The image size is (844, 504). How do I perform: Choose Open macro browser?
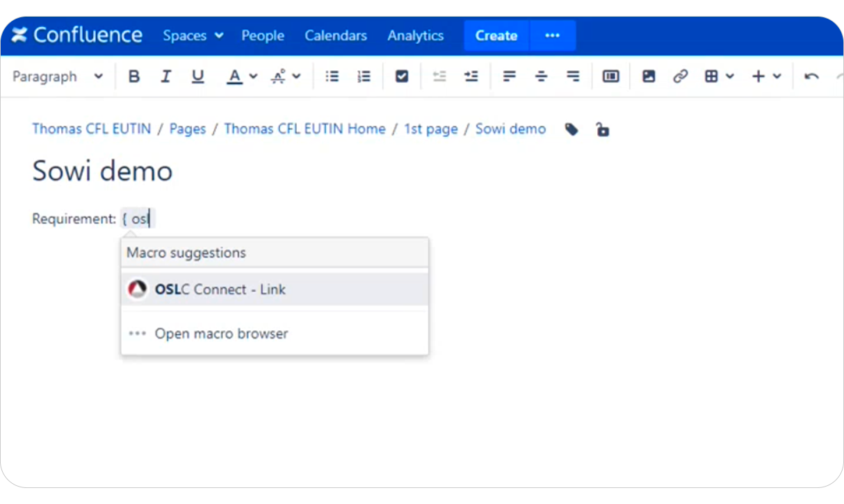tap(275, 334)
